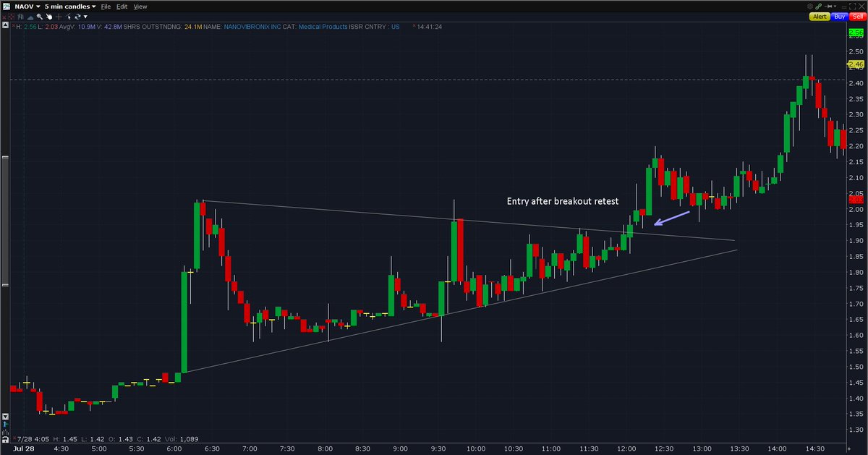Click the down arrow box at left bottom
Image resolution: width=868 pixels, height=455 pixels.
tap(5, 417)
